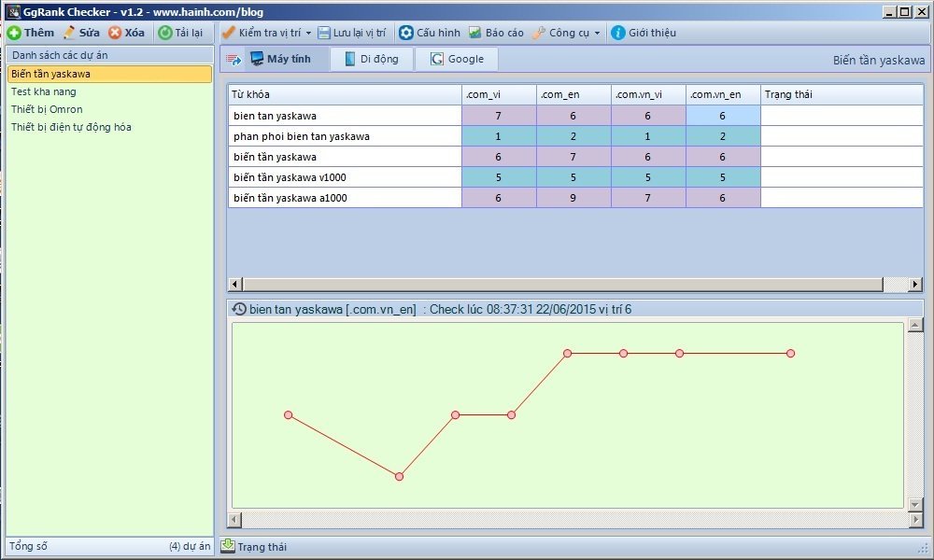The width and height of the screenshot is (934, 560).
Task: Click the Lưu lại vị trí save icon
Action: [323, 34]
